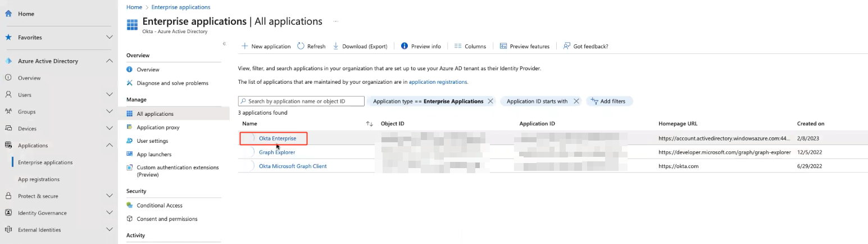The image size is (868, 244).
Task: Select All applications in Manage menu
Action: (x=174, y=114)
